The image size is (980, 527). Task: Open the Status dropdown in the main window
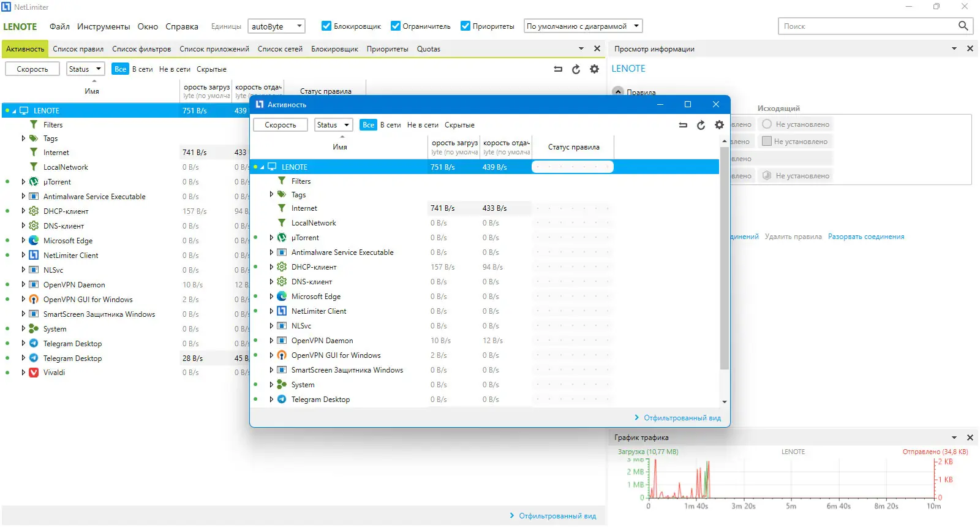[85, 69]
